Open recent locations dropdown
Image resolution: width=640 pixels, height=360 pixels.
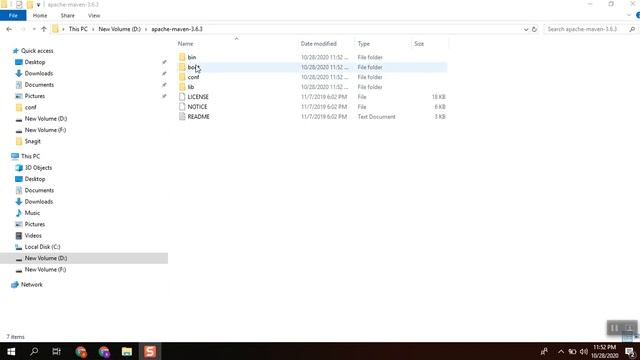tap(34, 29)
